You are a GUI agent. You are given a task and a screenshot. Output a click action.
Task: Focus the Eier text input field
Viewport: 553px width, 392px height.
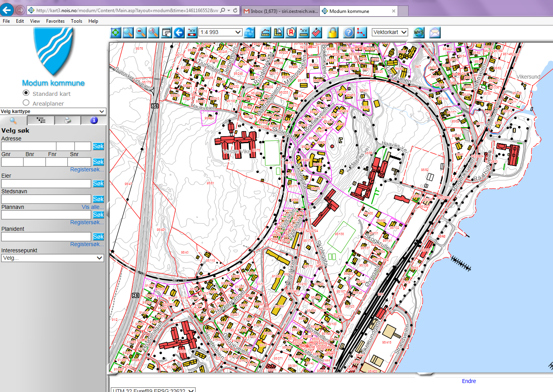[46, 183]
